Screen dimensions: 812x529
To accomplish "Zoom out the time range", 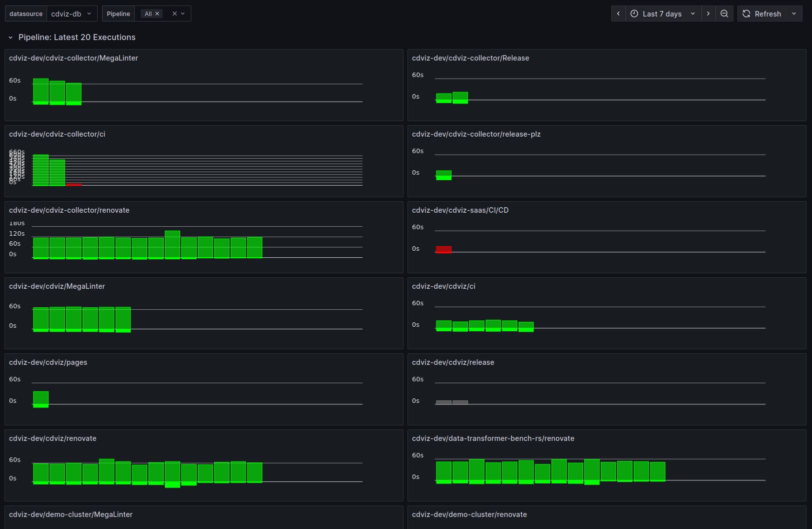I will point(724,14).
